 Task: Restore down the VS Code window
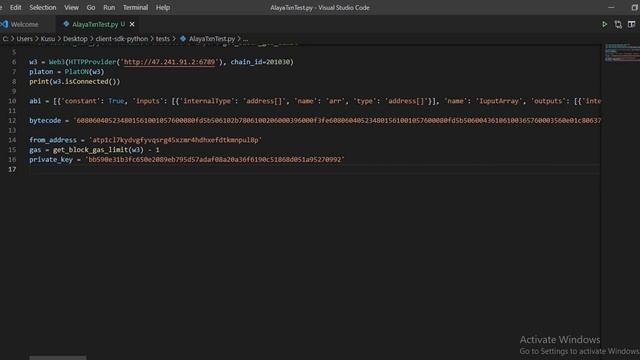click(x=634, y=7)
